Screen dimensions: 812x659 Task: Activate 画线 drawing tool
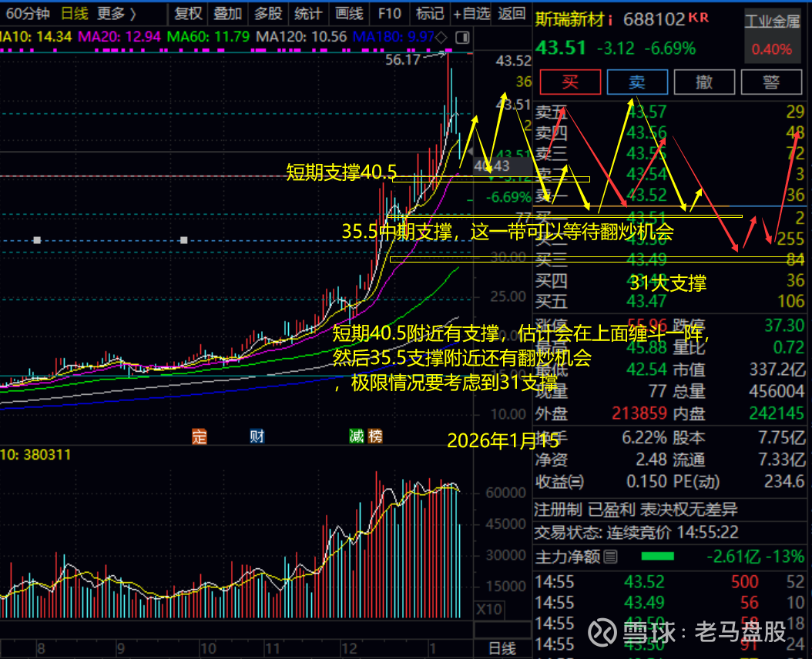[349, 13]
